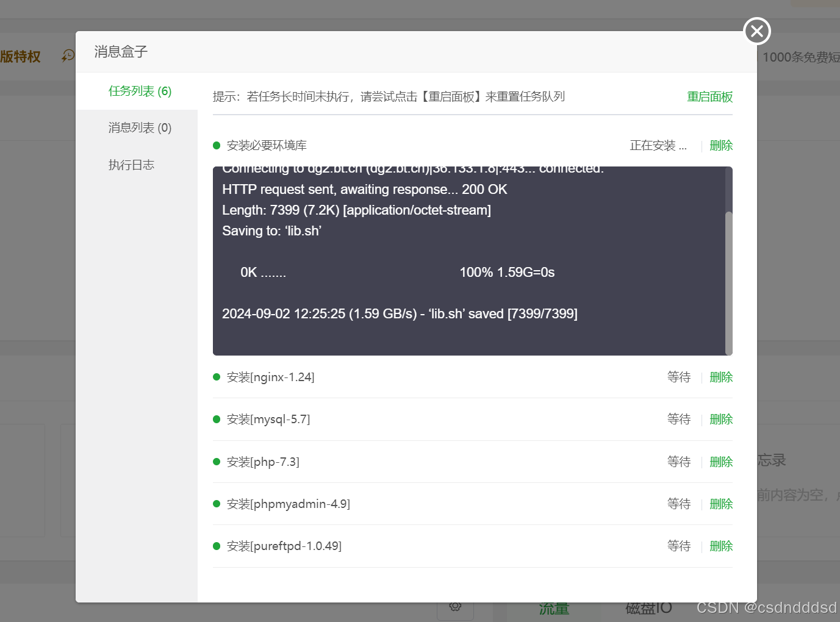Screen dimensions: 840x622
Task: Click the 消息盒子 dialog title
Action: (x=121, y=52)
